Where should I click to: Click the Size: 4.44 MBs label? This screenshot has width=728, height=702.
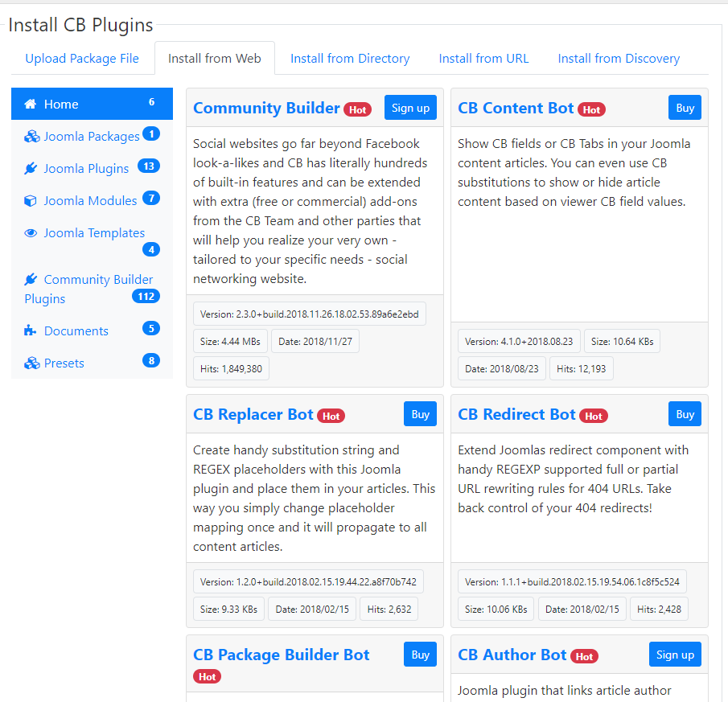[230, 342]
